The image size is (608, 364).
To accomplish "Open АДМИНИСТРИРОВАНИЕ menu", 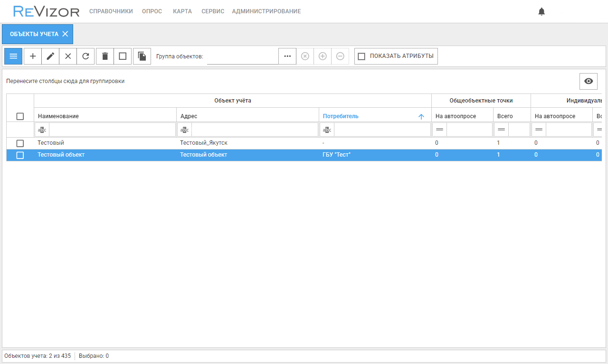I will [266, 11].
